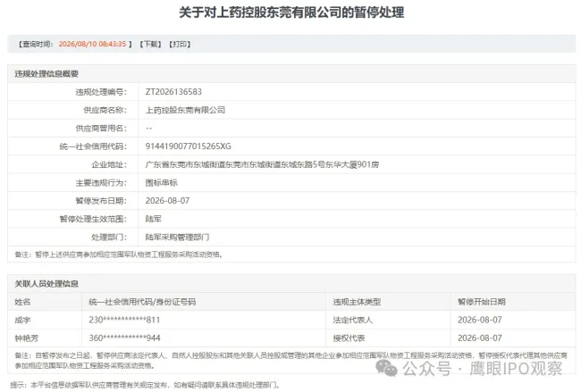
Task: Select the name 成宇
Action: (22, 320)
